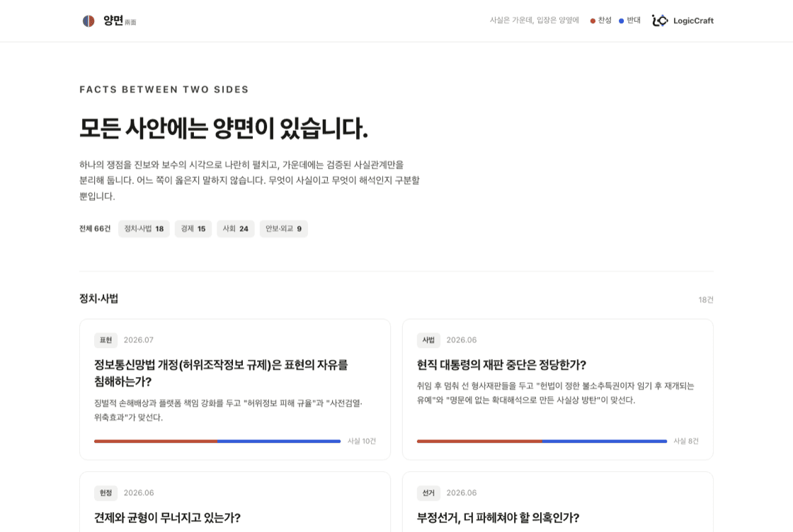Screen dimensions: 793x532
Task: Click the 사실 8건 label
Action: [686, 441]
